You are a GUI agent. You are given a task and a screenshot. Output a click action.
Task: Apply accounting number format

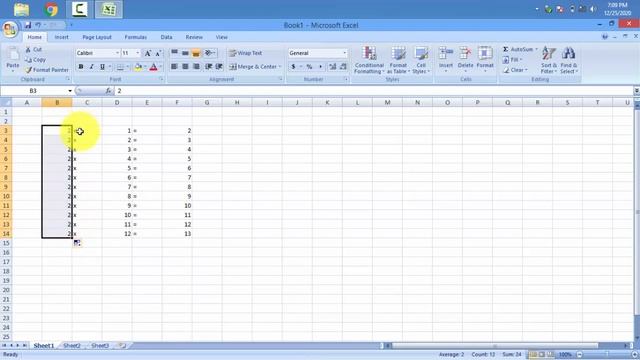pyautogui.click(x=293, y=67)
